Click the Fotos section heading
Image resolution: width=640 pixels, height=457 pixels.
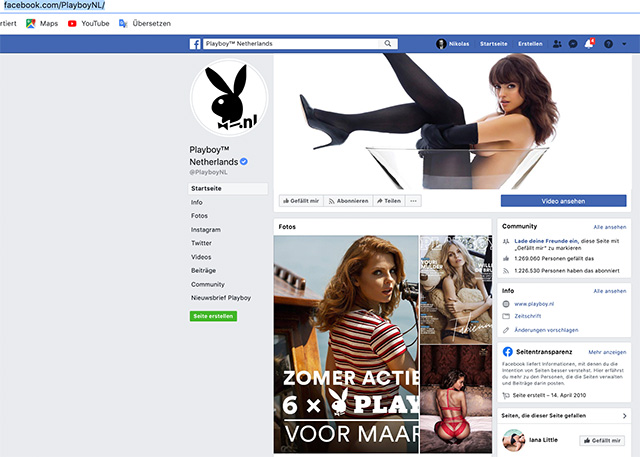(287, 227)
